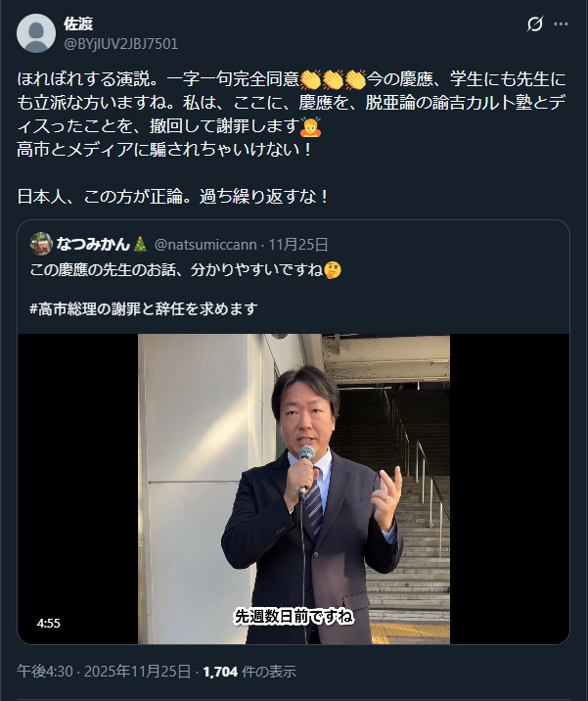Click the @BYjIUV2JBJ7501 handle
588x701 pixels.
pos(121,44)
